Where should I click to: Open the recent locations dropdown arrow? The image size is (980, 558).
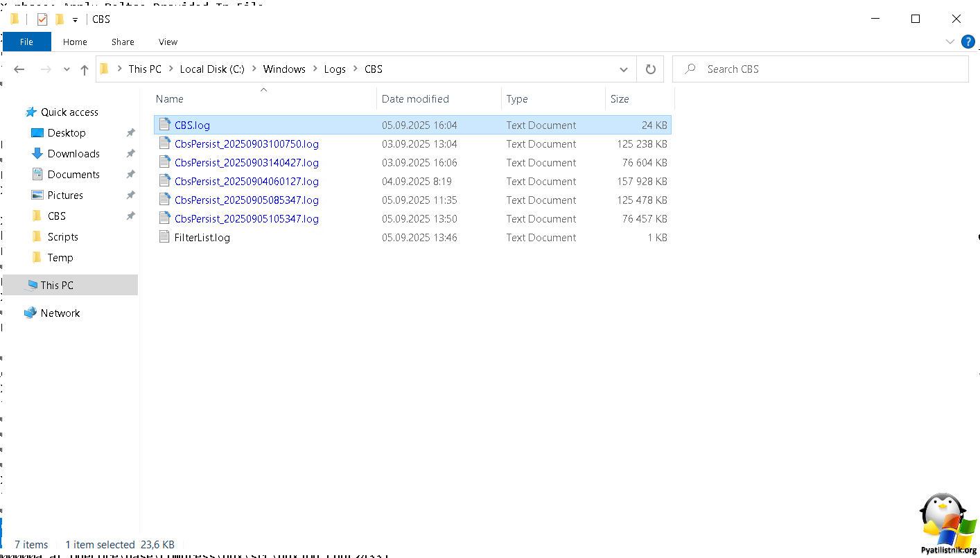[x=67, y=69]
